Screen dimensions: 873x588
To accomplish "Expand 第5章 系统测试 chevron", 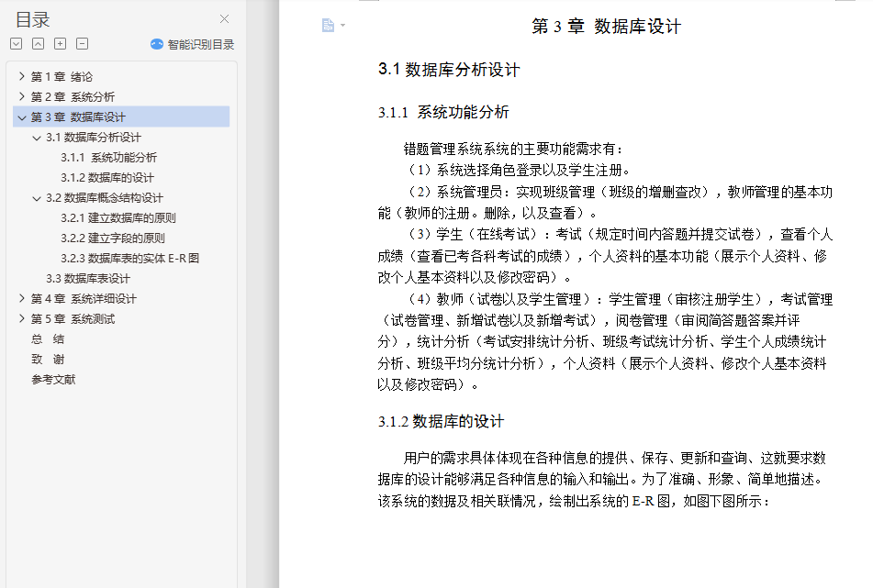I will point(22,318).
